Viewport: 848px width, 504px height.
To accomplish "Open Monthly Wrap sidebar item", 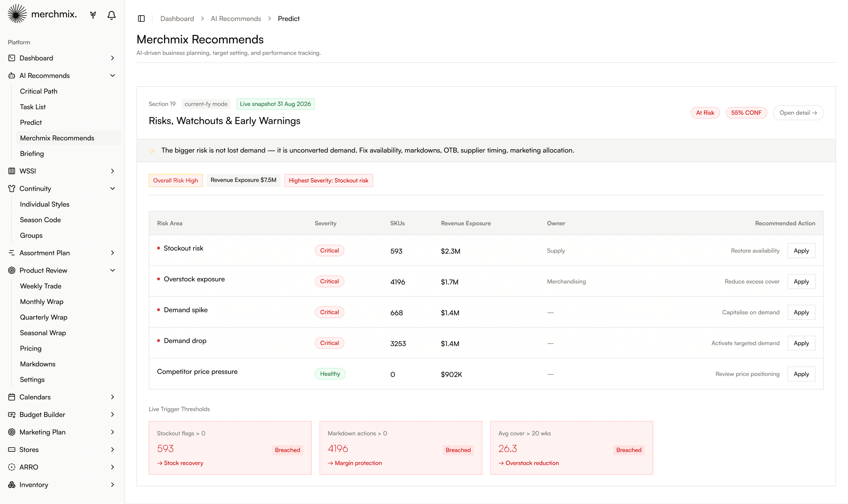I will [x=68, y=302].
